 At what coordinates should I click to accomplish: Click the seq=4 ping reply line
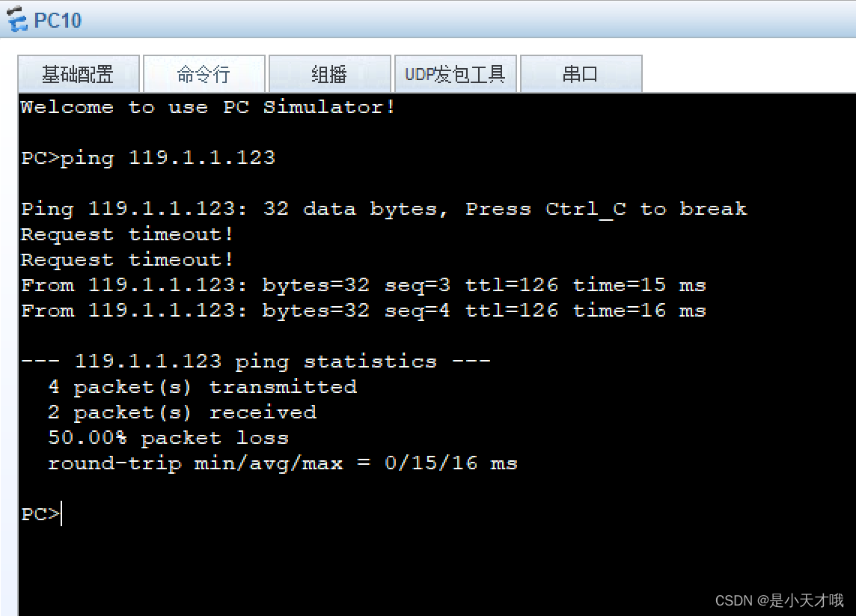(363, 311)
